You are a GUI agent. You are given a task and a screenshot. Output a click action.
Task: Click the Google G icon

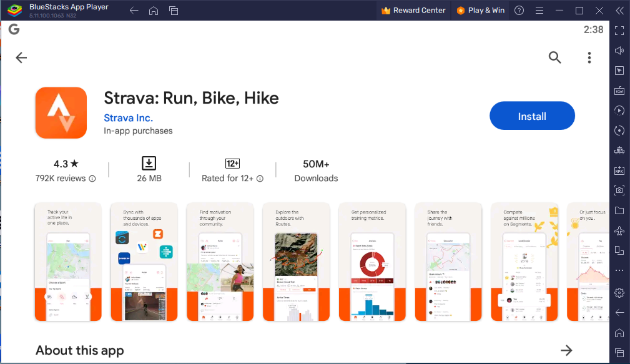point(14,29)
